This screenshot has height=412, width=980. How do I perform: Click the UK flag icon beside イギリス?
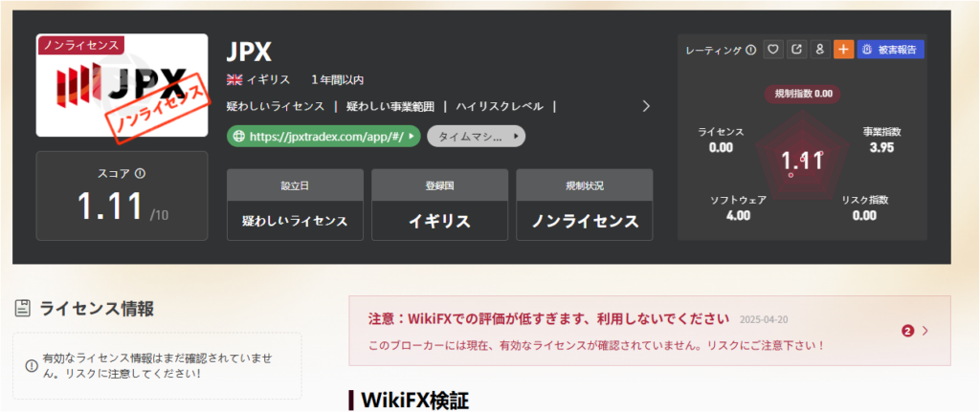pos(234,80)
